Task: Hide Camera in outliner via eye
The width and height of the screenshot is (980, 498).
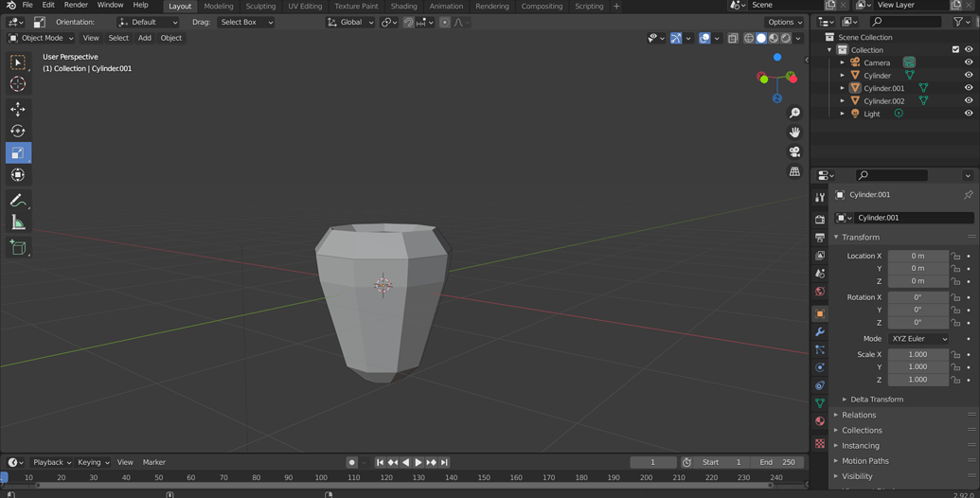Action: coord(968,62)
